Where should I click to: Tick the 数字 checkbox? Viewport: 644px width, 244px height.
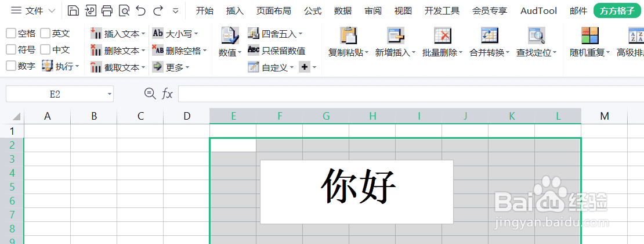[11, 66]
